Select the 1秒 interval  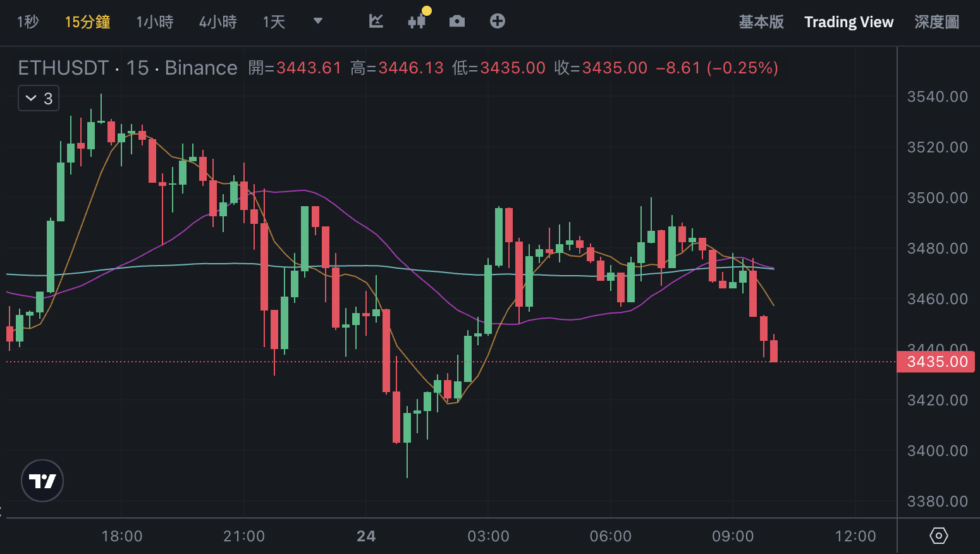click(28, 22)
